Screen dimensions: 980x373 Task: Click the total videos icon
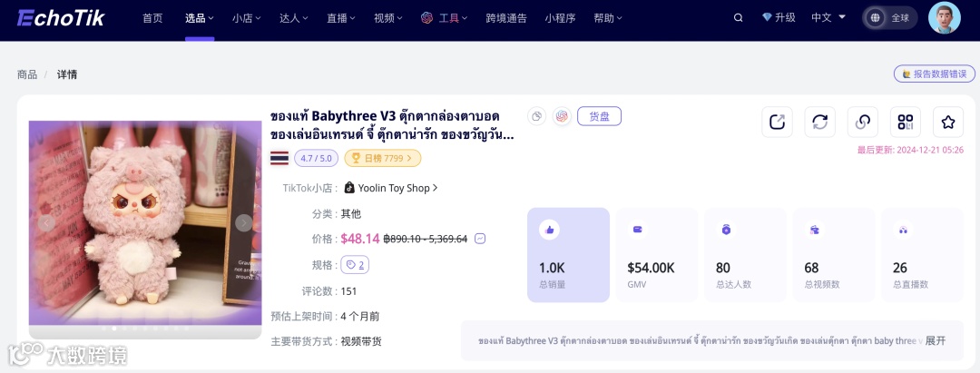point(814,230)
